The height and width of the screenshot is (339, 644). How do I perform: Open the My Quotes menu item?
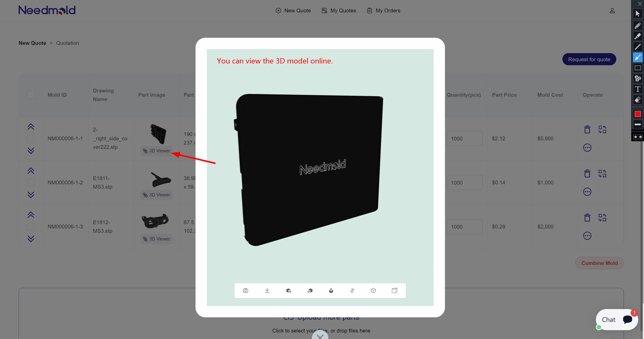[x=339, y=11]
